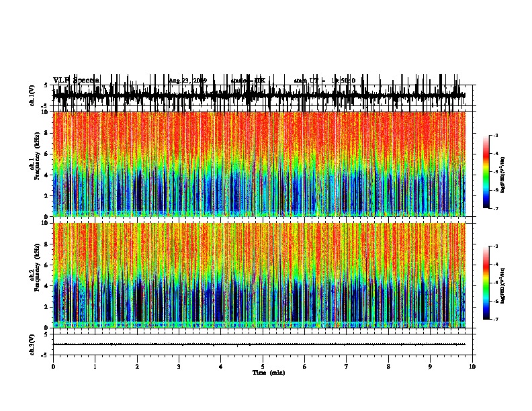Viewport: 532px width, 411px height.
Task: Click the '6' kHz tick on ch.2 frequency axis
Action: click(46, 265)
